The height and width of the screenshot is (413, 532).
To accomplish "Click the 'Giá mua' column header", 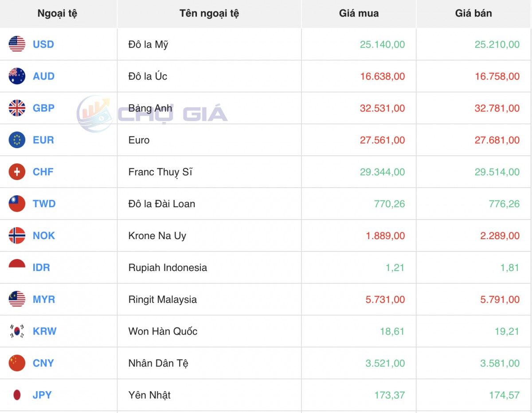I will pos(359,13).
